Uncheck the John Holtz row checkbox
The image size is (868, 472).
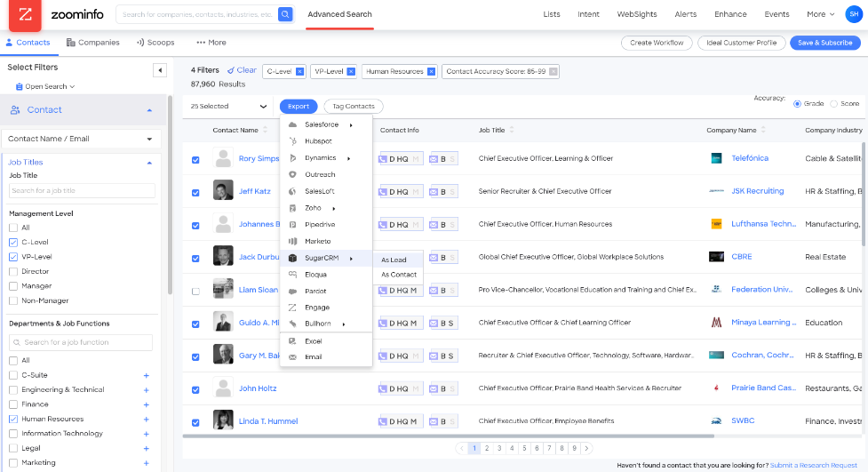(195, 390)
